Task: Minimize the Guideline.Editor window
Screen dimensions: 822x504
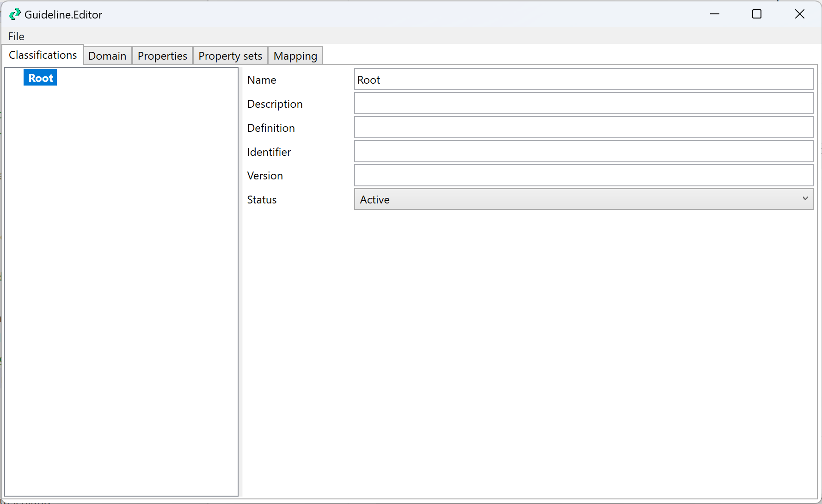Action: [715, 14]
